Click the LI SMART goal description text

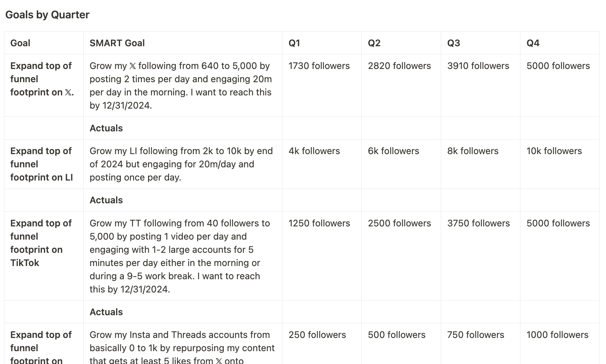[181, 164]
